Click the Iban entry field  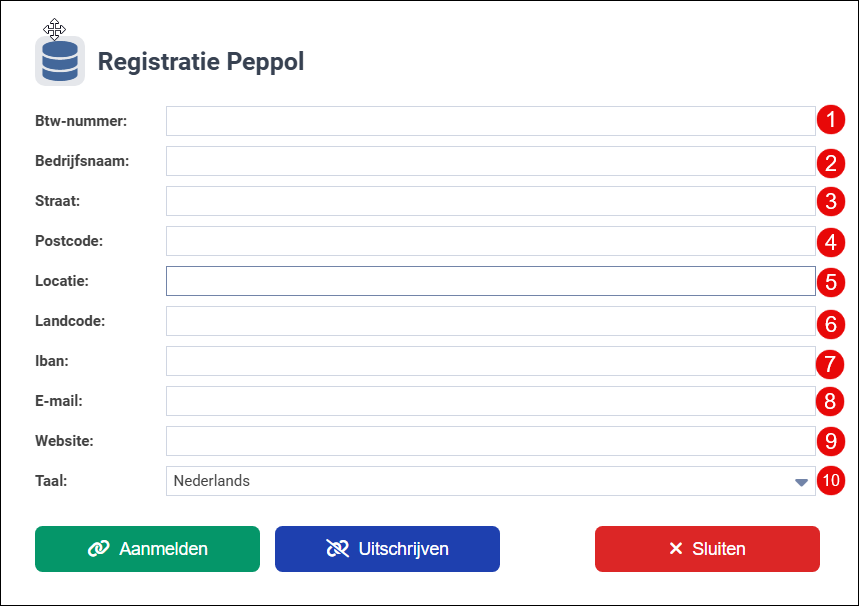490,361
